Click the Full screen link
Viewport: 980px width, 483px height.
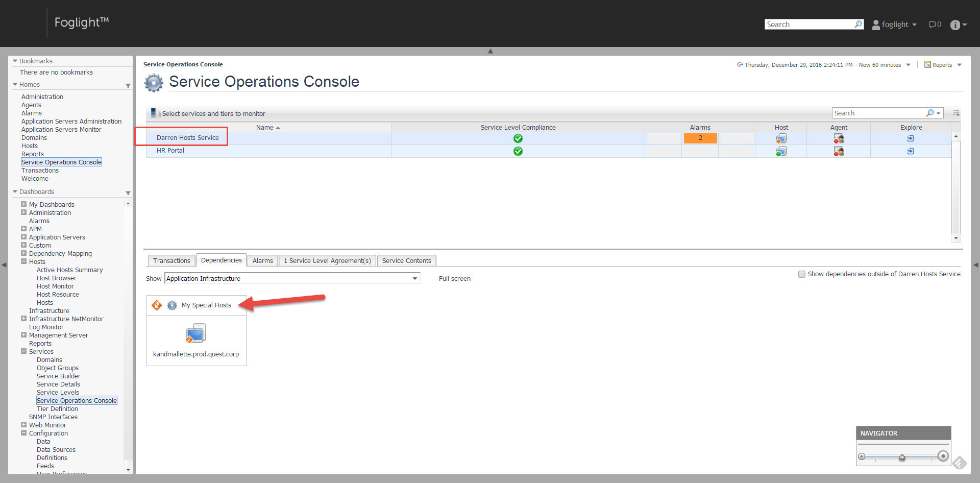(x=454, y=279)
